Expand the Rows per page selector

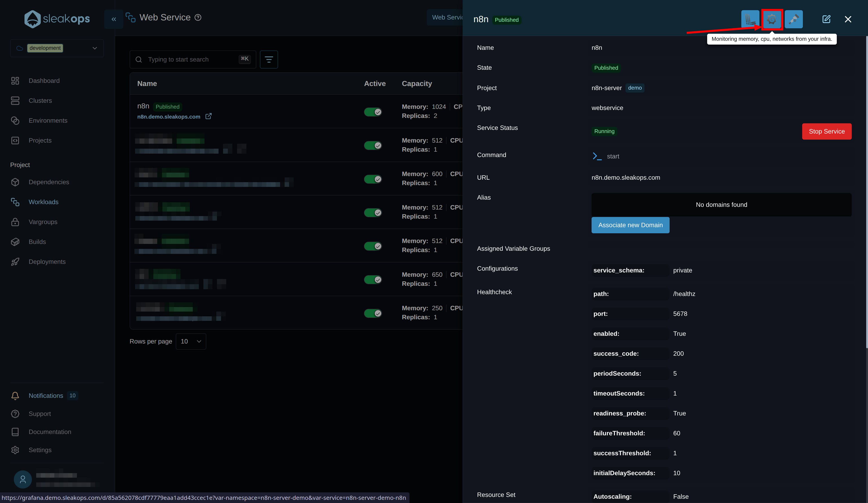pyautogui.click(x=190, y=341)
